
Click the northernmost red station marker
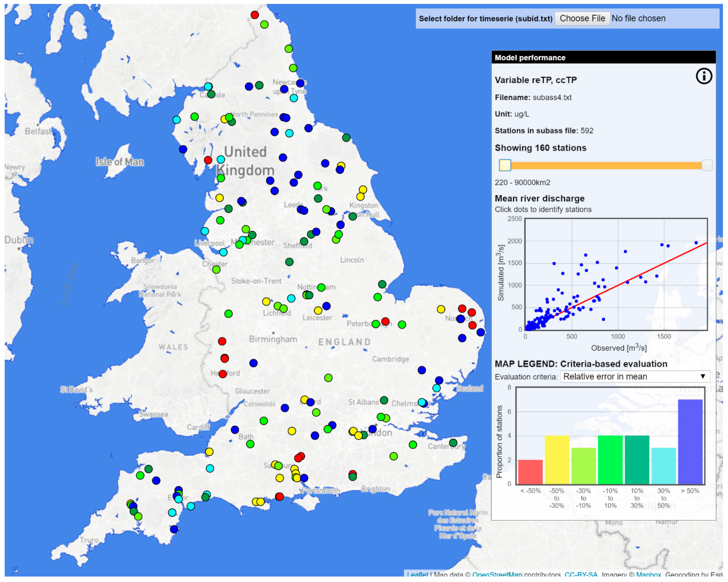pos(255,14)
